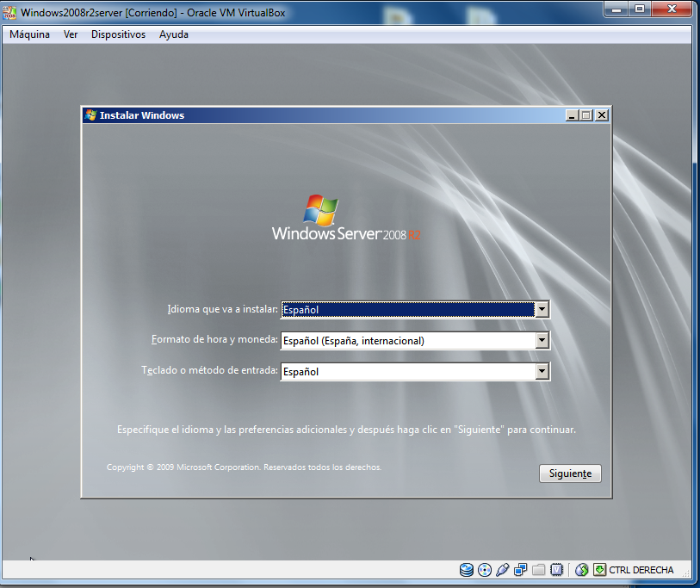700x588 pixels.
Task: Click the green arrow host key icon
Action: pyautogui.click(x=599, y=570)
